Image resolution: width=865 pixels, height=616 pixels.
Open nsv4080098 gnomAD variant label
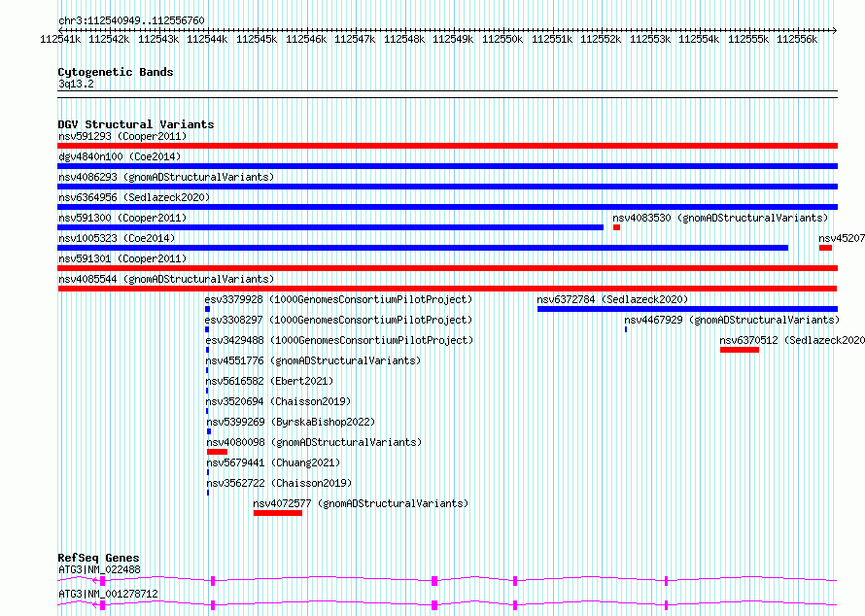point(314,442)
